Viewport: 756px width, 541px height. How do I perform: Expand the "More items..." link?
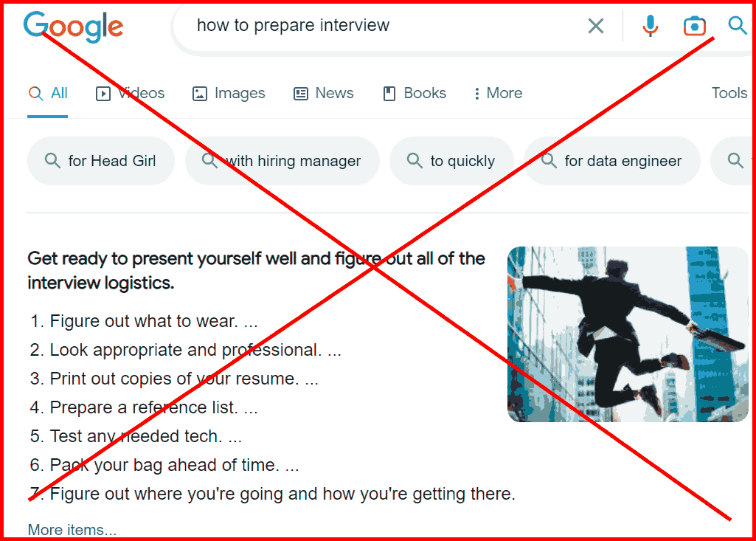pos(72,529)
